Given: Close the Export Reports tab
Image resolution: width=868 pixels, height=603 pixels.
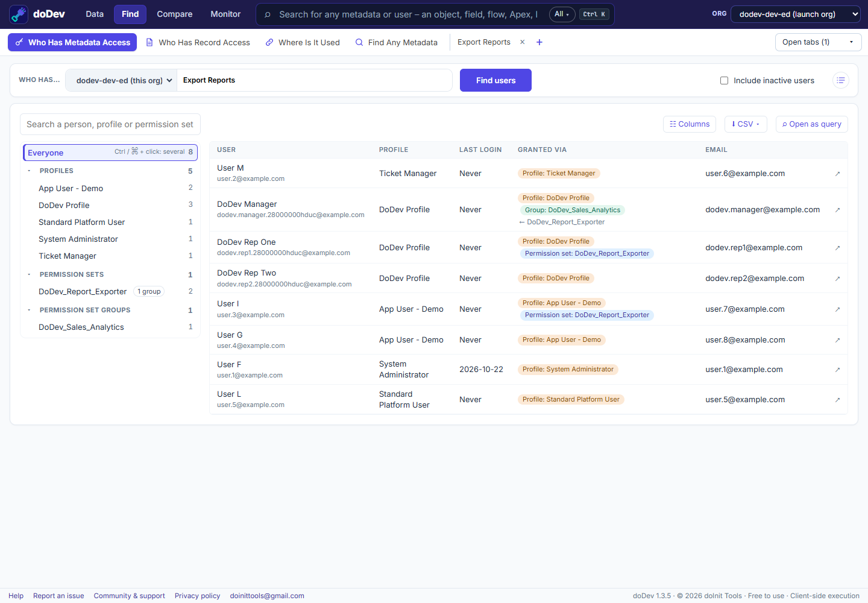Looking at the screenshot, I should pyautogui.click(x=523, y=42).
